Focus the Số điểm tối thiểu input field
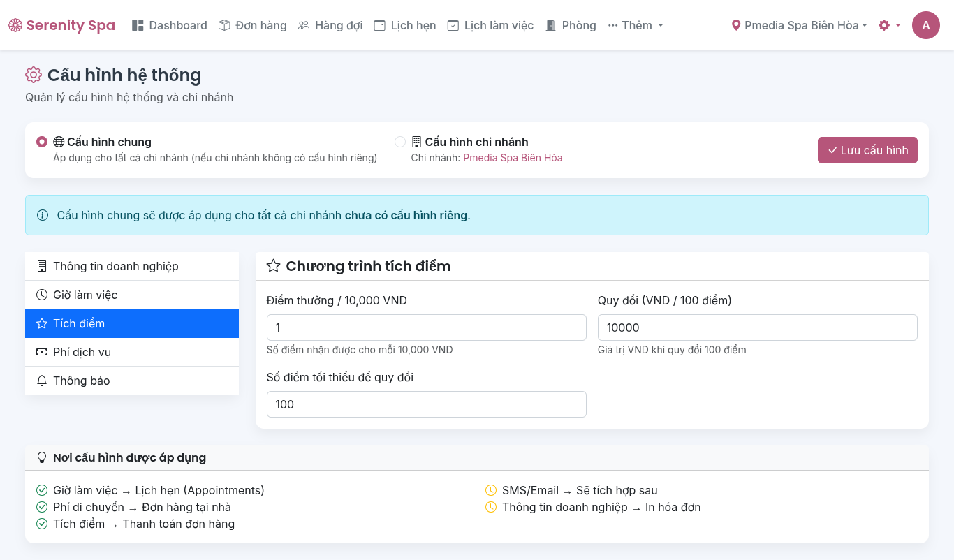954x560 pixels. [x=426, y=404]
